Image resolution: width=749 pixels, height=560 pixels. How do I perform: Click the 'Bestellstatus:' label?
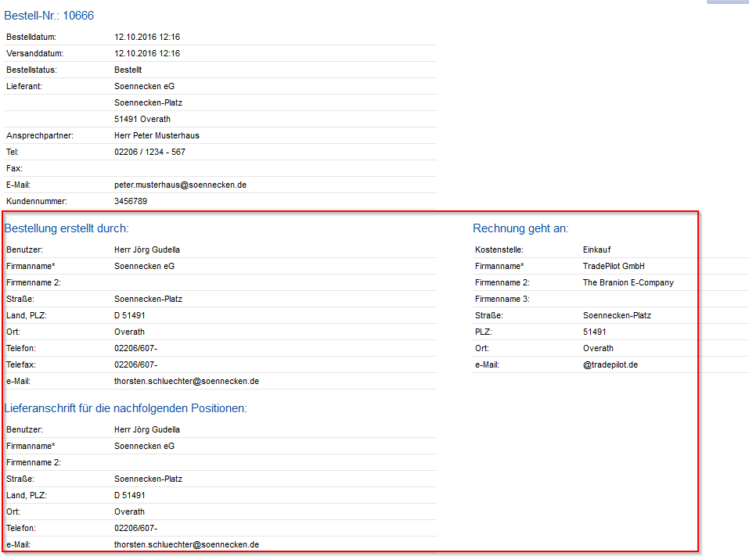[31, 70]
